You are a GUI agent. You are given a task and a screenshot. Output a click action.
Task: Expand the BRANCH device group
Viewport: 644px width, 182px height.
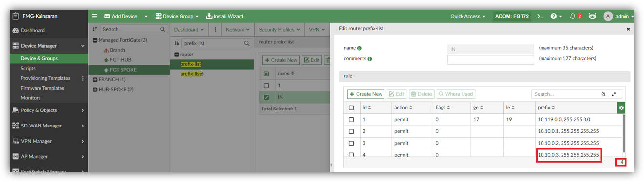pyautogui.click(x=95, y=79)
